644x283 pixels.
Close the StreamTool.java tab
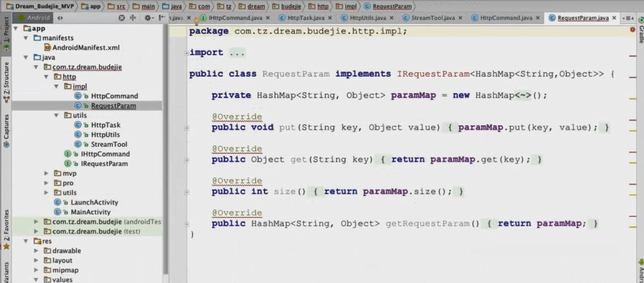click(x=461, y=18)
